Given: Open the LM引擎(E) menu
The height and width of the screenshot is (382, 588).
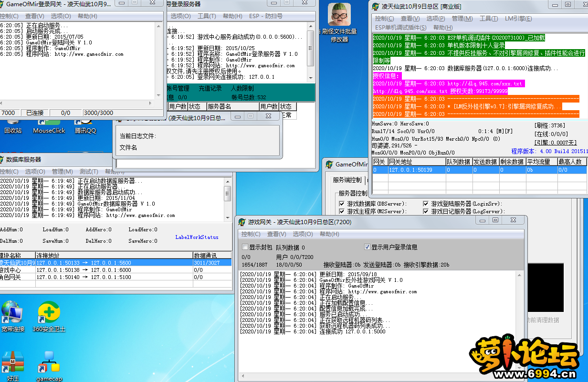Looking at the screenshot, I should pyautogui.click(x=519, y=19).
